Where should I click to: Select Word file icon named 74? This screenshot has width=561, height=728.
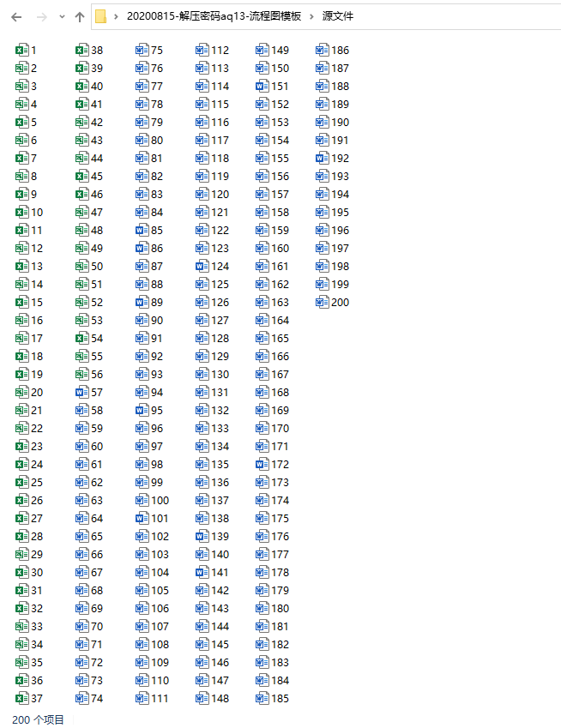[81, 698]
